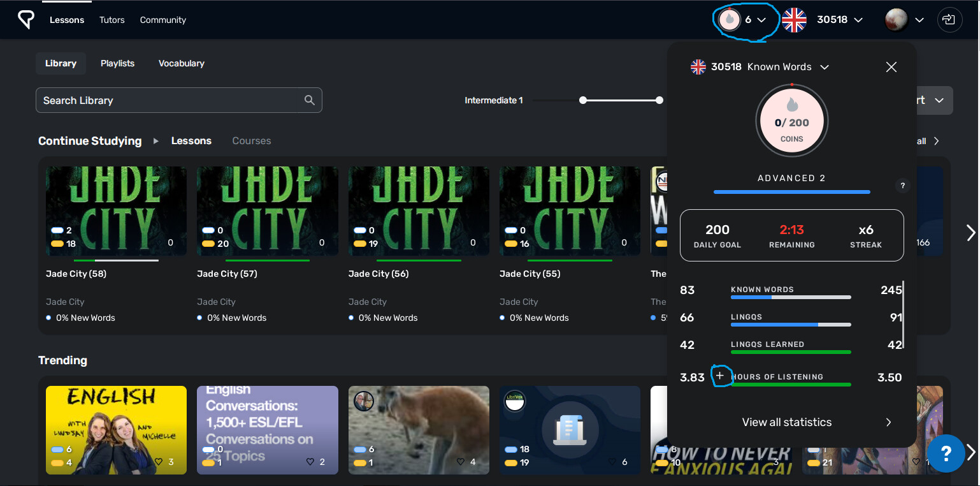The height and width of the screenshot is (486, 980).
Task: Close the statistics popup with X
Action: [x=891, y=67]
